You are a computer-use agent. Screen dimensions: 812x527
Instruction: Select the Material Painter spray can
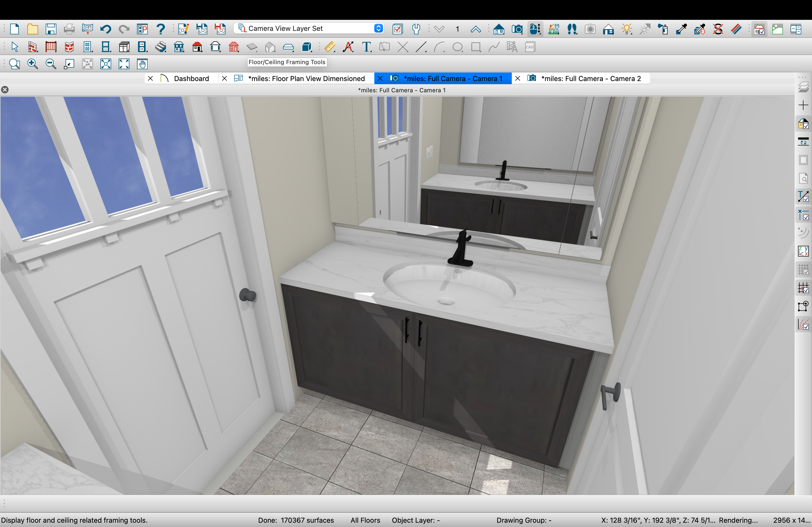click(x=663, y=29)
